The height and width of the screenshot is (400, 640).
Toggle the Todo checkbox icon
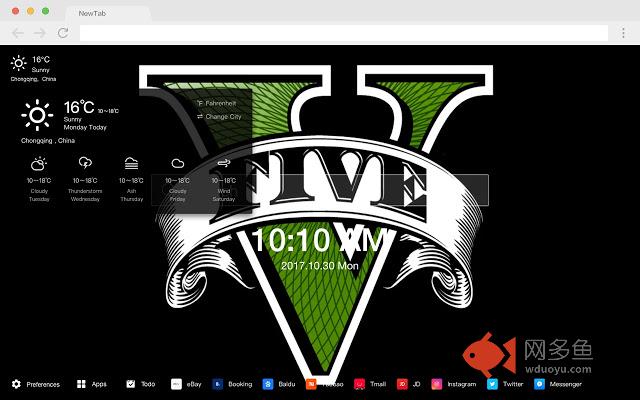131,384
